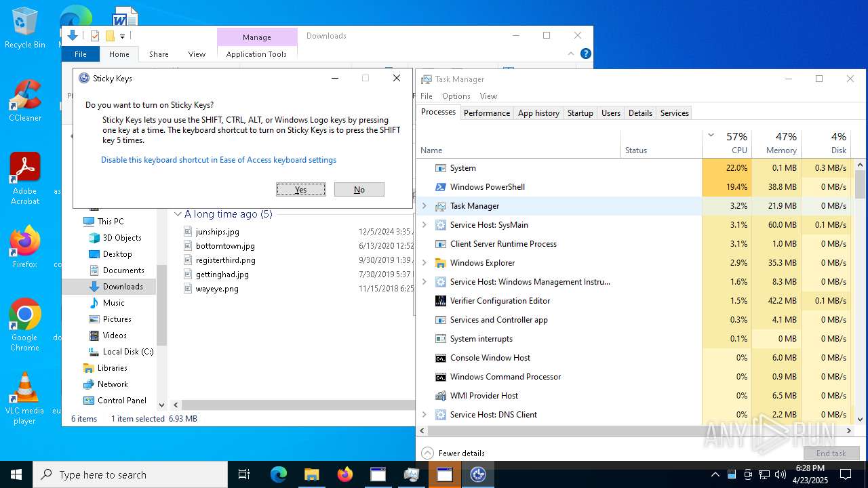Image resolution: width=868 pixels, height=488 pixels.
Task: Sort processes by Memory column
Action: (x=776, y=143)
